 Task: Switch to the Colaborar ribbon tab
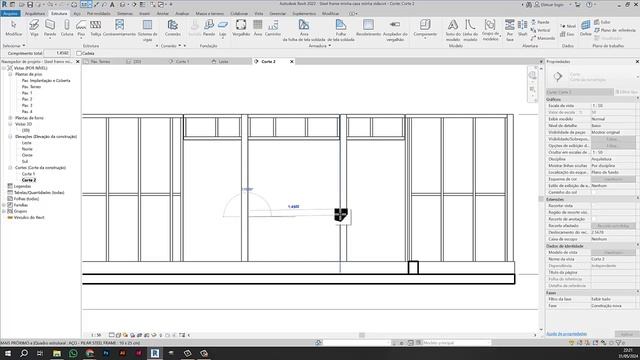tap(239, 13)
